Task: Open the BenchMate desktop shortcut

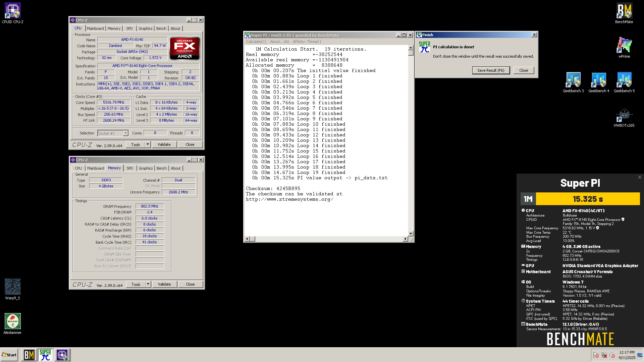Action: click(624, 13)
